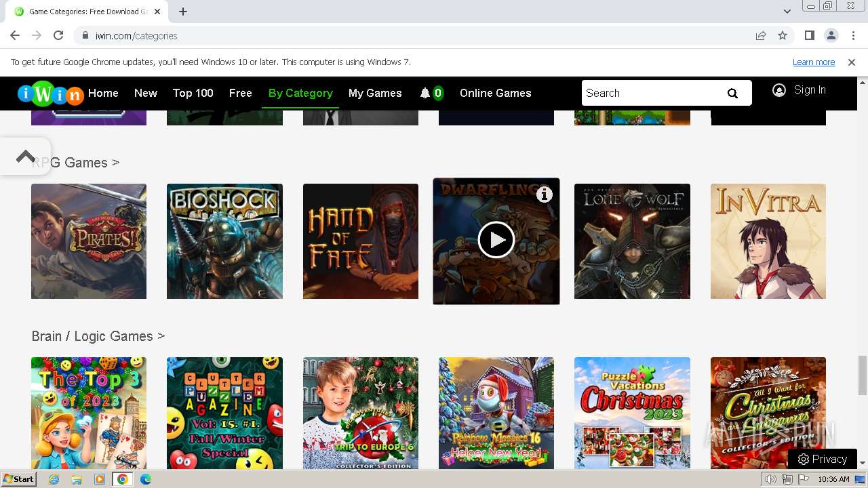868x488 pixels.
Task: Open the Trip to Europe 6 tile
Action: 361,413
